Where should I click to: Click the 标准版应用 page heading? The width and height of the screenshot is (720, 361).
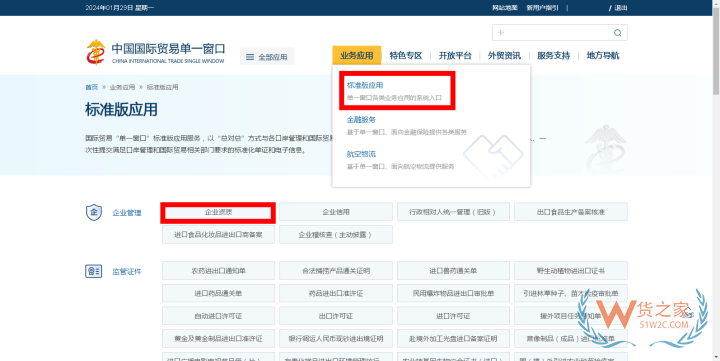click(121, 109)
